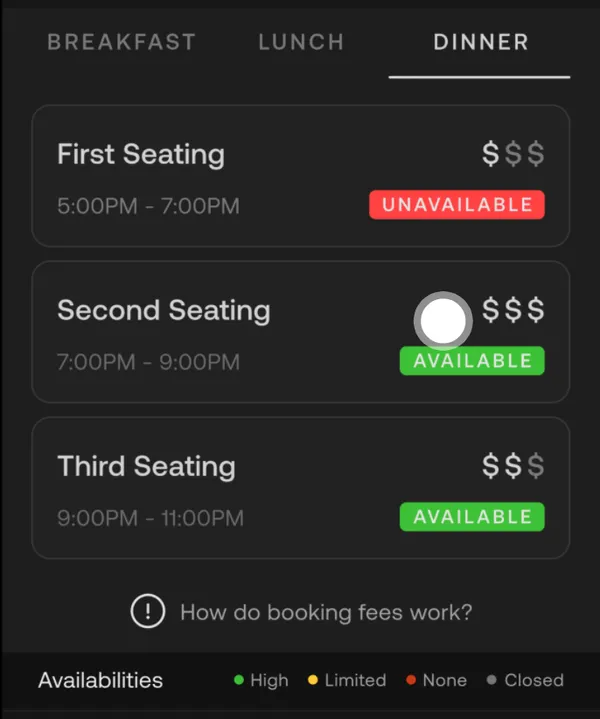Click the red None availability dot

pos(411,680)
